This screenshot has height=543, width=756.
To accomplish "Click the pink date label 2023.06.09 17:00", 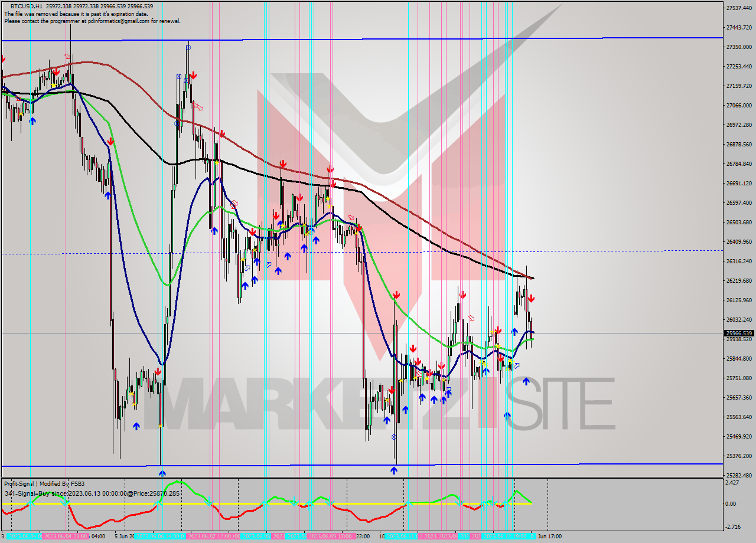I will (331, 537).
